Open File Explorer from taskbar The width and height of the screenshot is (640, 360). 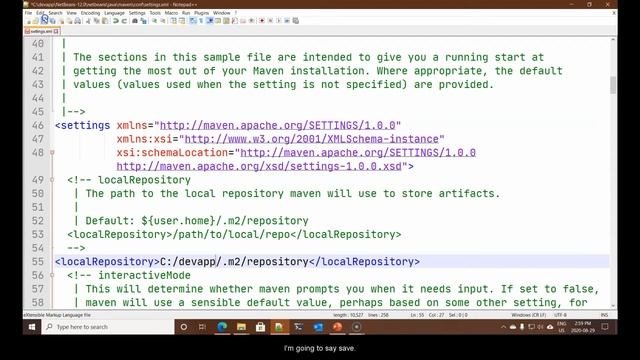point(241,327)
